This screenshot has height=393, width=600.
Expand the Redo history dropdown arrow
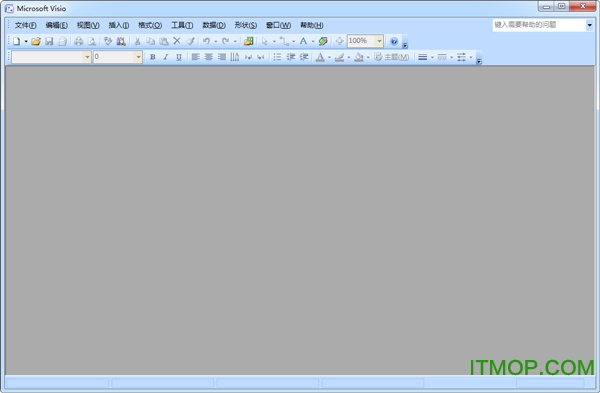pyautogui.click(x=235, y=41)
